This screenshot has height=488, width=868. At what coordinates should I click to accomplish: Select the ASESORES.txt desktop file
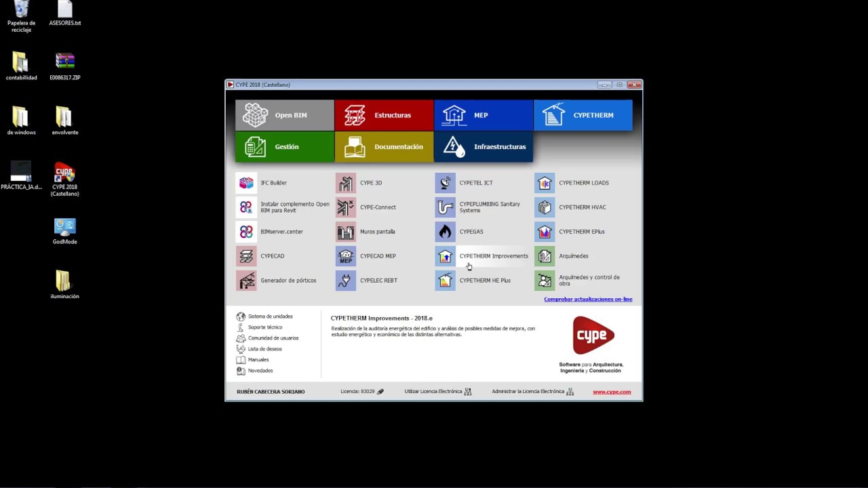[x=64, y=14]
